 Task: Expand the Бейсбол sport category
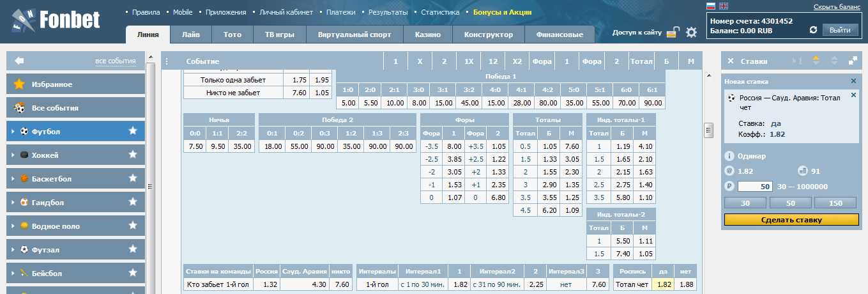point(12,274)
